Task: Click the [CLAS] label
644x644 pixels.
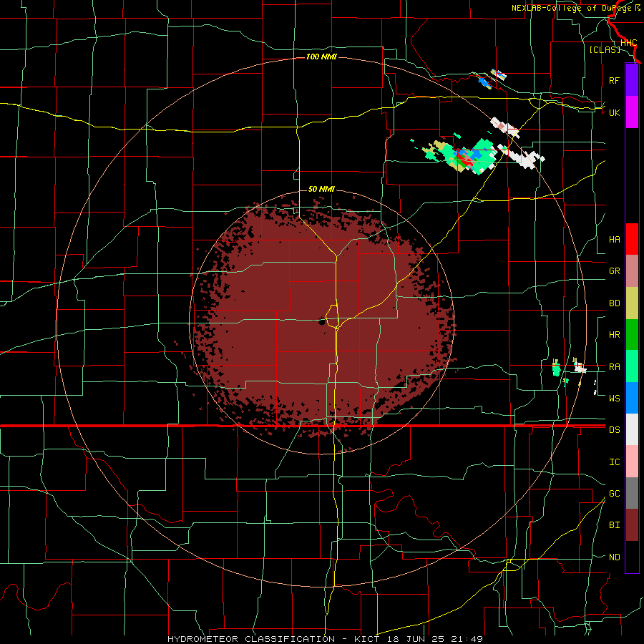Action: (605, 50)
